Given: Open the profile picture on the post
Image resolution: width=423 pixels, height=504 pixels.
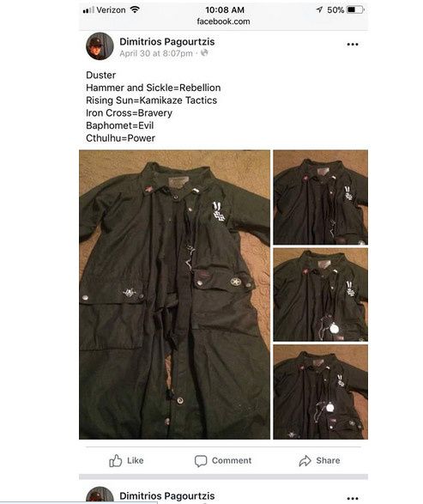Looking at the screenshot, I should click(100, 46).
